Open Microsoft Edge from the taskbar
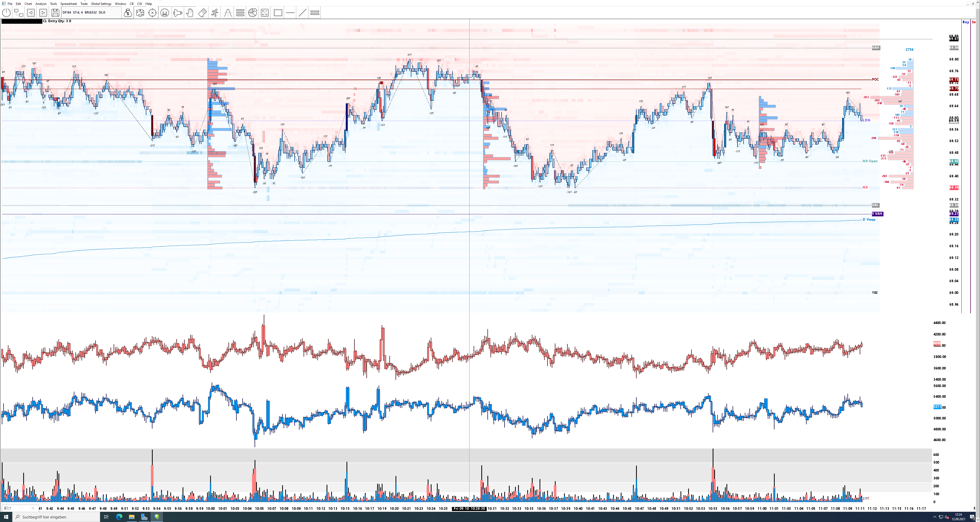 (x=119, y=517)
